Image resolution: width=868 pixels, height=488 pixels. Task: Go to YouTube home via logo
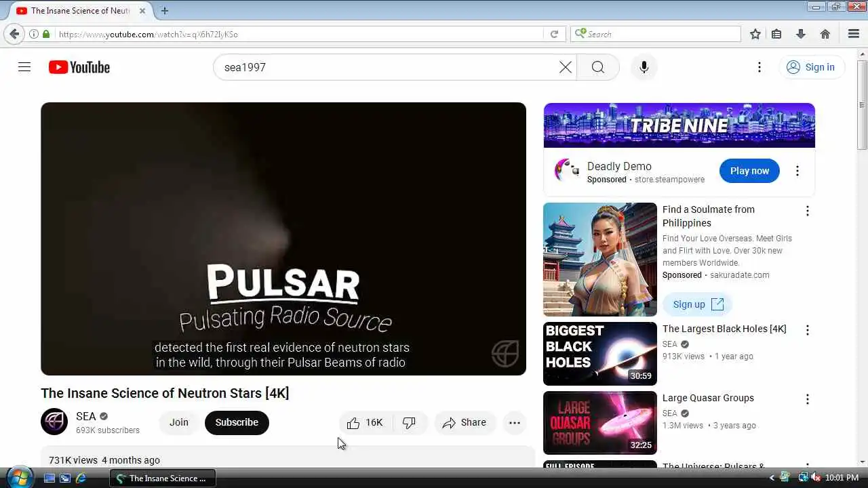click(79, 67)
